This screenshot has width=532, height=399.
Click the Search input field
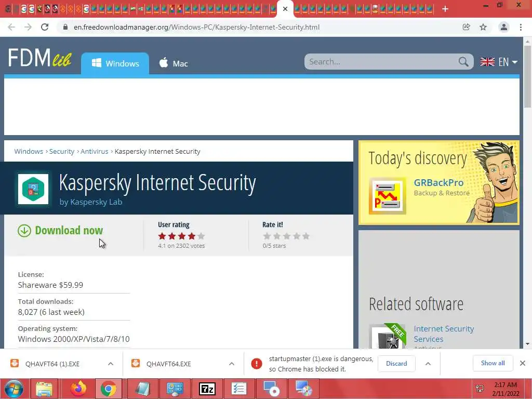(x=382, y=62)
